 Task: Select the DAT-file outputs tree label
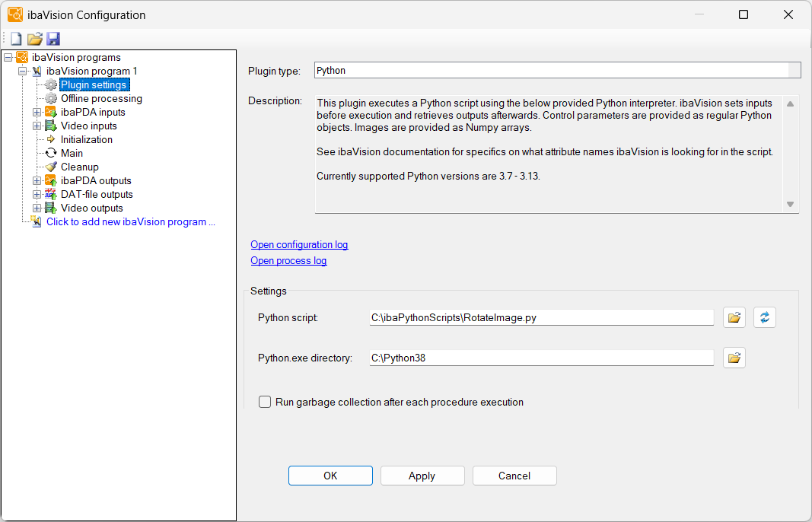click(97, 194)
